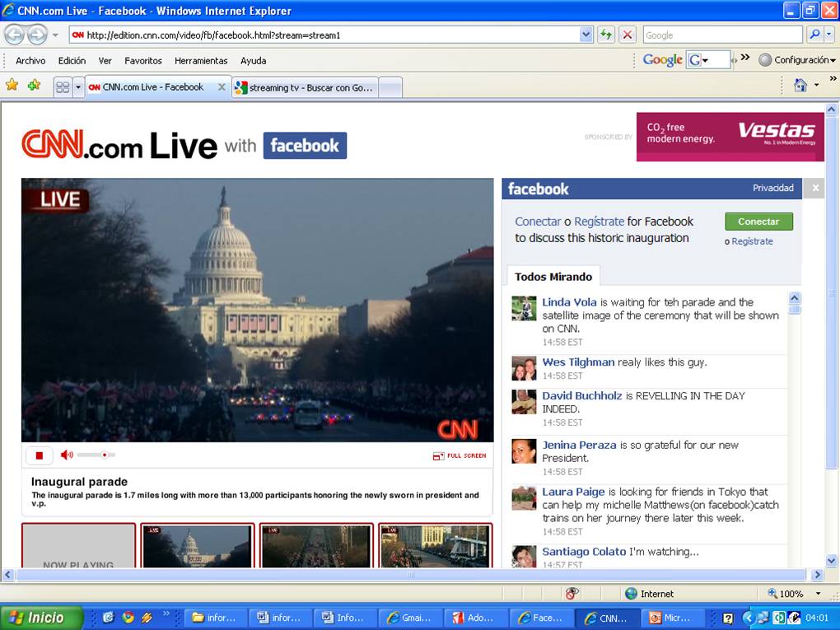The image size is (840, 630).
Task: Switch to the streaming tv Google tab
Action: click(305, 87)
